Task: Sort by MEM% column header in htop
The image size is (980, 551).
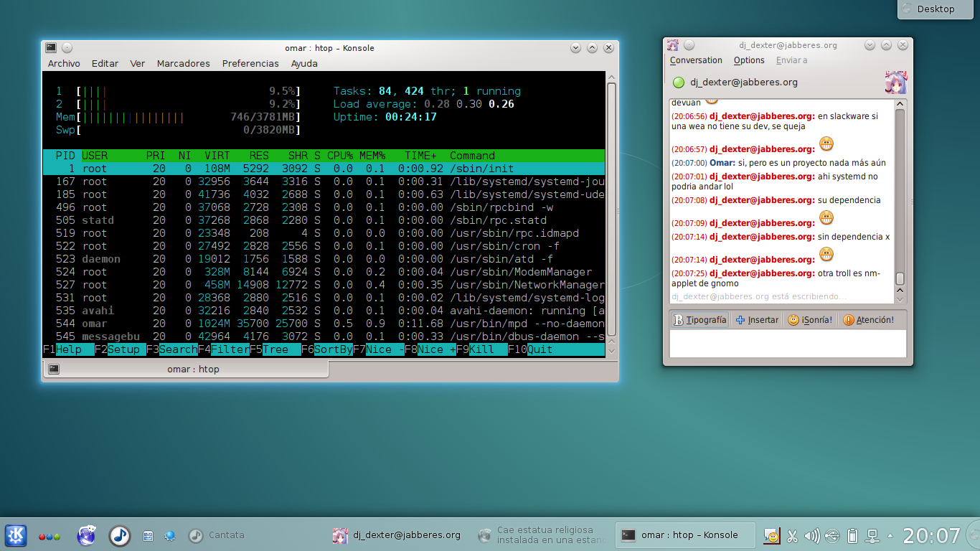Action: tap(372, 156)
